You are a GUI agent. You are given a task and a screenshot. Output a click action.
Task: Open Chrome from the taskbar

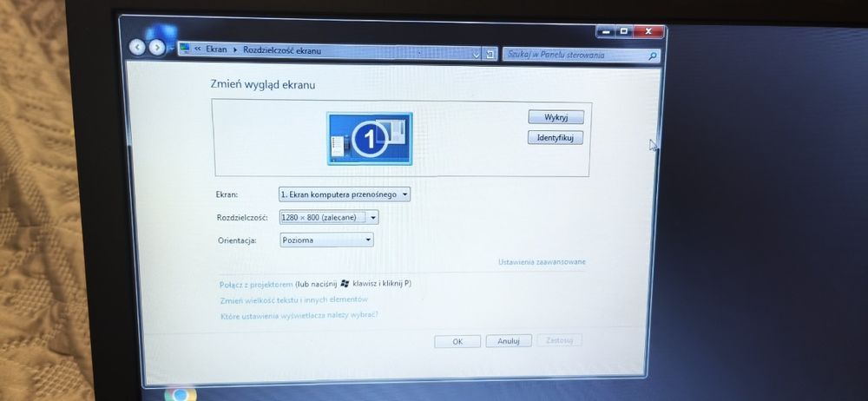[180, 394]
